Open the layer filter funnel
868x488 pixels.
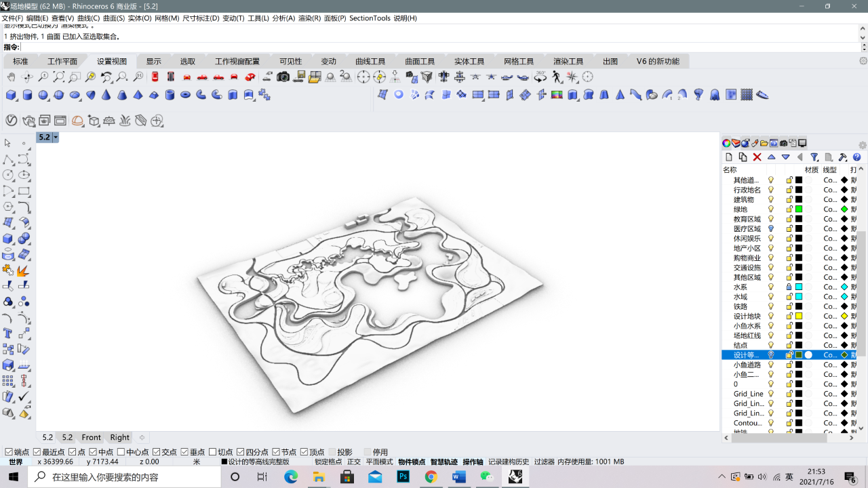tap(814, 157)
